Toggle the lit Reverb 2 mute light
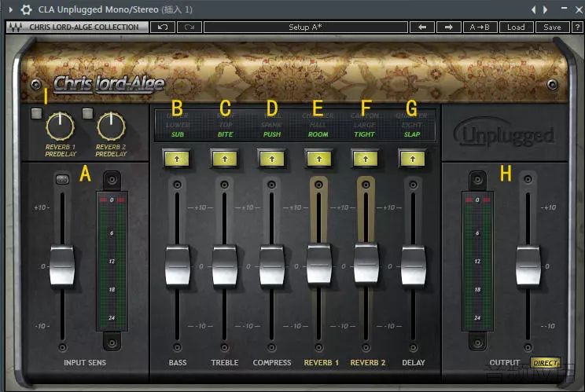The height and width of the screenshot is (392, 585). pos(366,185)
